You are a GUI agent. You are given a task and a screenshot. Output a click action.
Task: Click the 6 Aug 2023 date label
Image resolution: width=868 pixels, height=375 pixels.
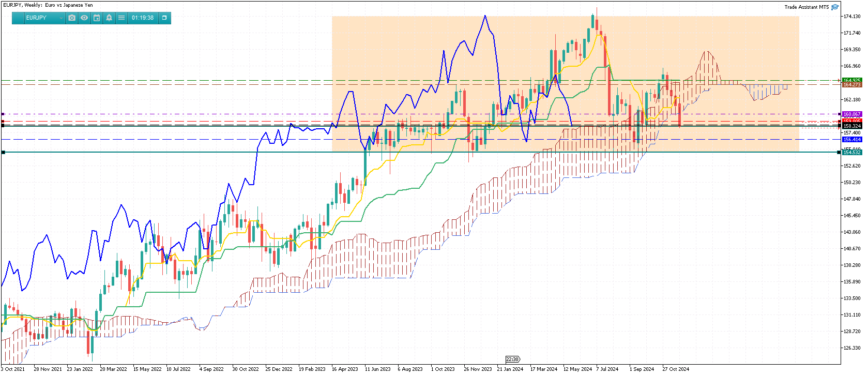point(410,369)
